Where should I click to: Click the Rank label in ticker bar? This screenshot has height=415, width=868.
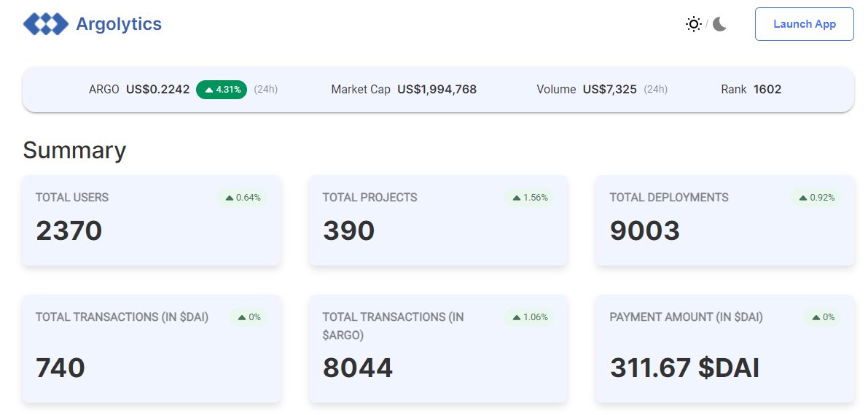point(733,89)
